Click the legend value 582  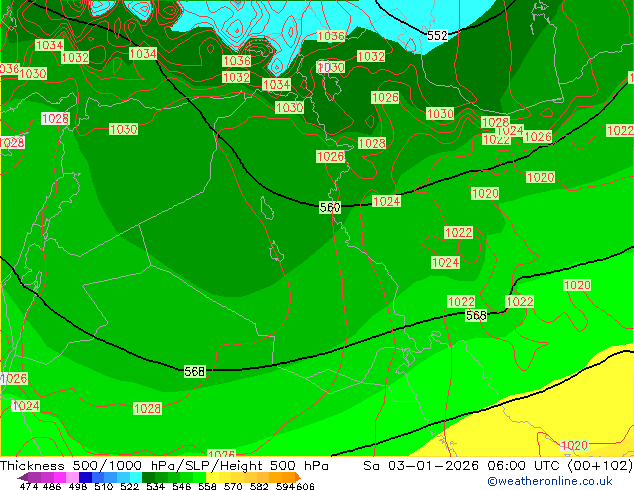[x=259, y=486]
